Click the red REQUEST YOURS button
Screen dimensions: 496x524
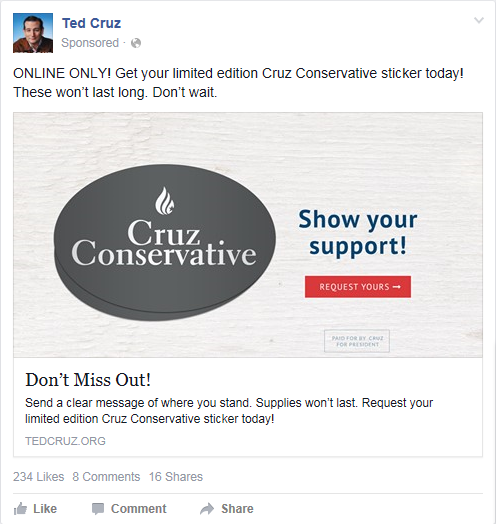click(358, 287)
